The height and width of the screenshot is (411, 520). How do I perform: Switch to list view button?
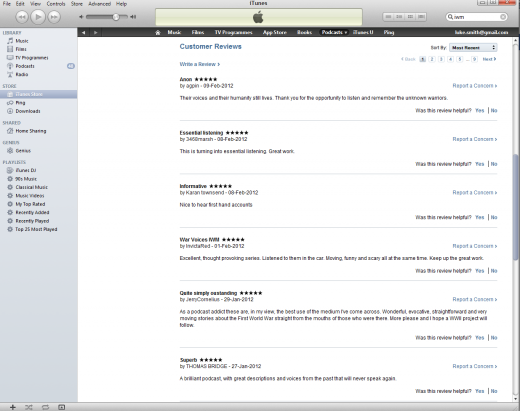[x=388, y=17]
